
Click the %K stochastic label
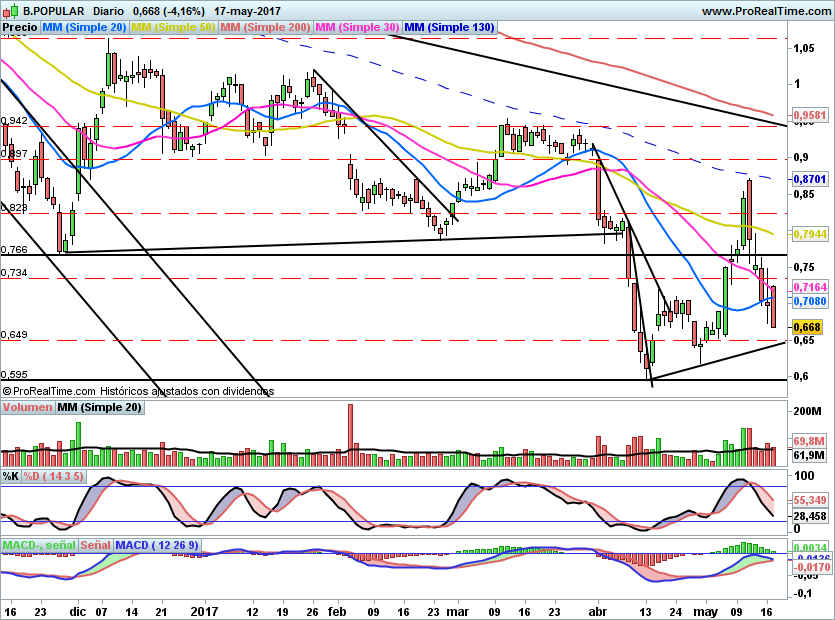pos(11,476)
